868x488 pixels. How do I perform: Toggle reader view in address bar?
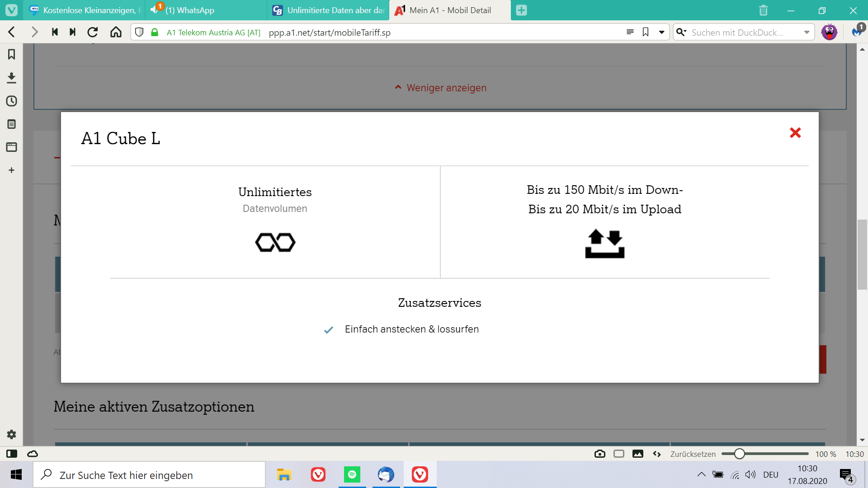coord(630,32)
